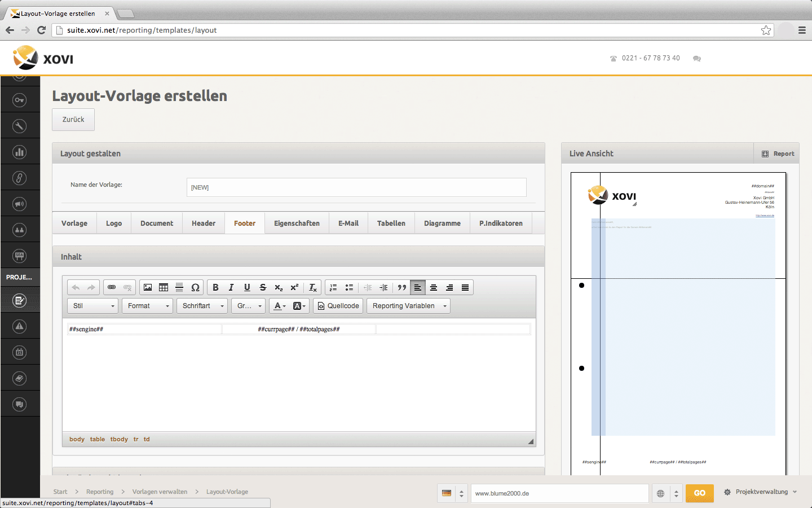Insert a hyperlink with the link icon
The width and height of the screenshot is (812, 508).
pyautogui.click(x=112, y=287)
